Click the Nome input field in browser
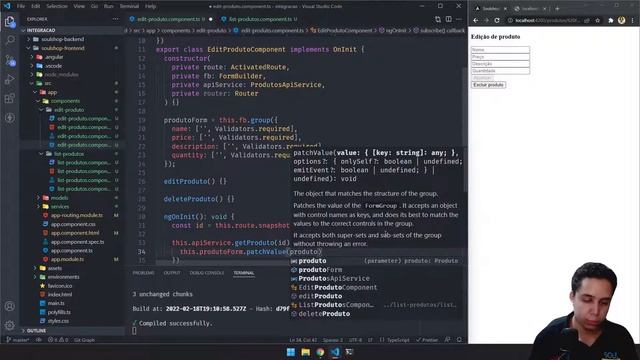The image size is (640, 360). tap(500, 50)
